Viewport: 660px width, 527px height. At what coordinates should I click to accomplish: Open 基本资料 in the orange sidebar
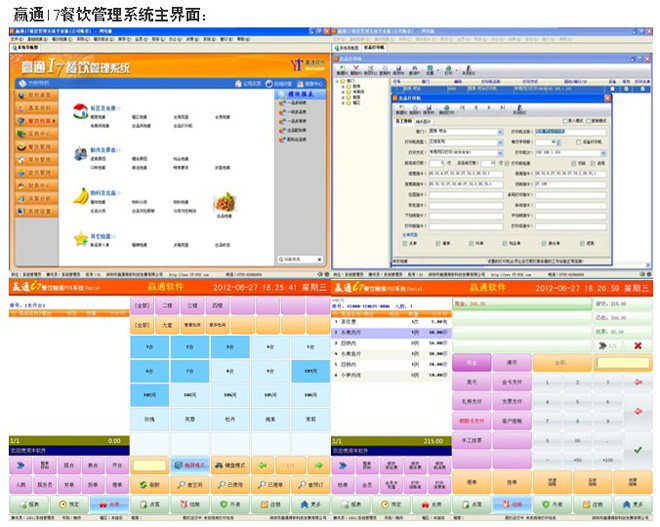[37, 108]
